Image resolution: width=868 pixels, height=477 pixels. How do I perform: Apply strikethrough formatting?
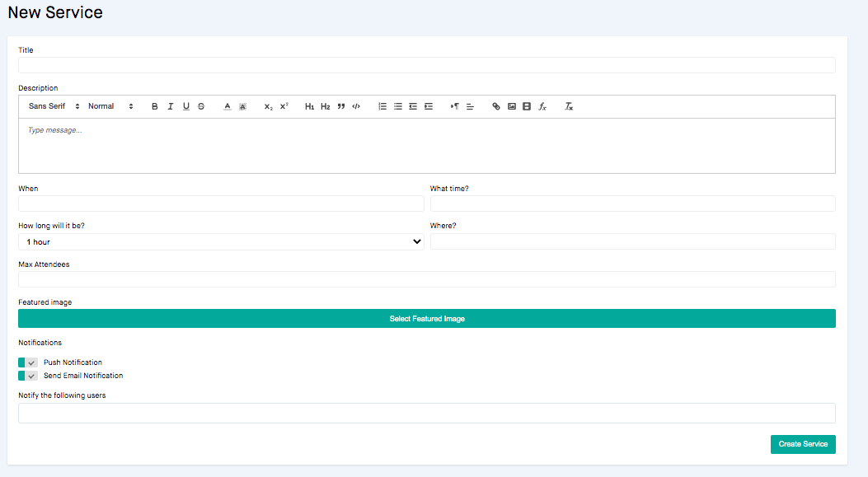tap(200, 106)
